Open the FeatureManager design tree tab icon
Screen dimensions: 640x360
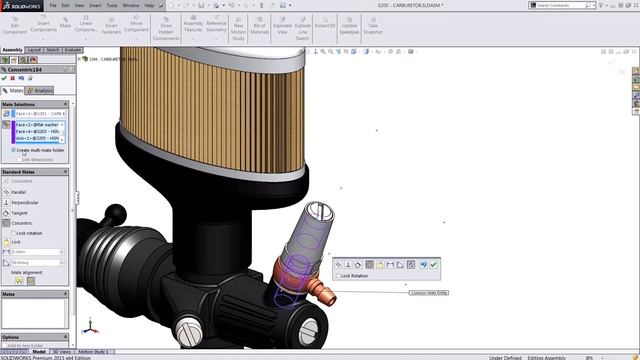(x=5, y=60)
